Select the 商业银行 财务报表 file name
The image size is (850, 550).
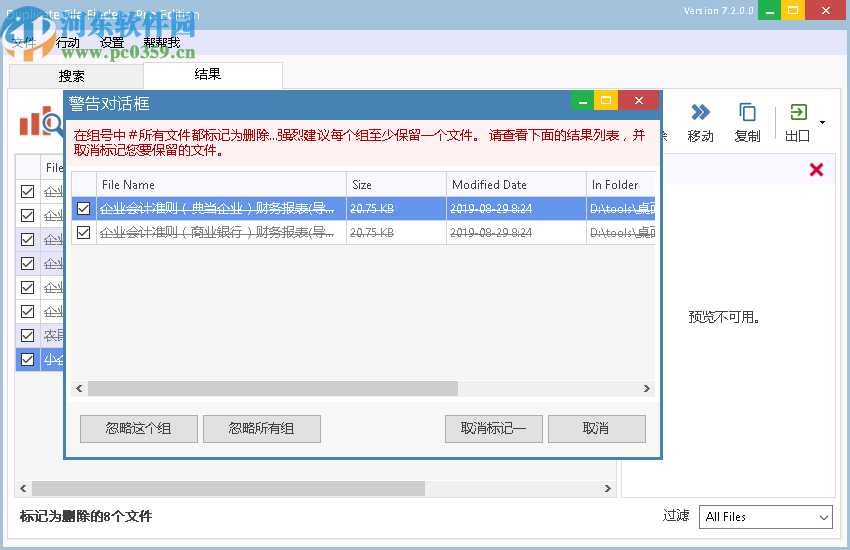(x=217, y=232)
